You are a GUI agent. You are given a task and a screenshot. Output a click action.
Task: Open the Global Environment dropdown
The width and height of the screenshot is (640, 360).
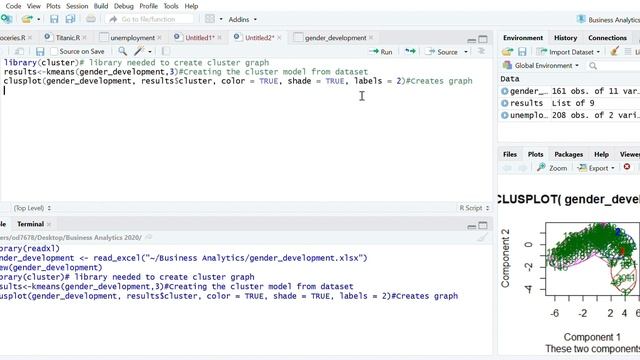pyautogui.click(x=541, y=65)
